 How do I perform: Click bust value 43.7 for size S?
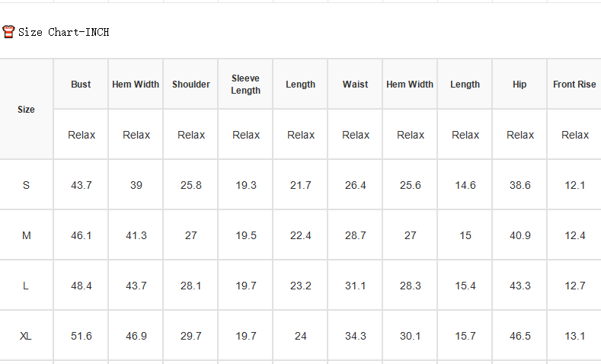(82, 186)
